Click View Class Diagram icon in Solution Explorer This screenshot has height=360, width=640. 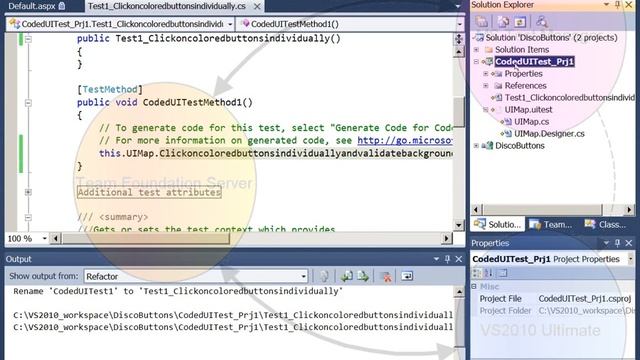pyautogui.click(x=542, y=22)
